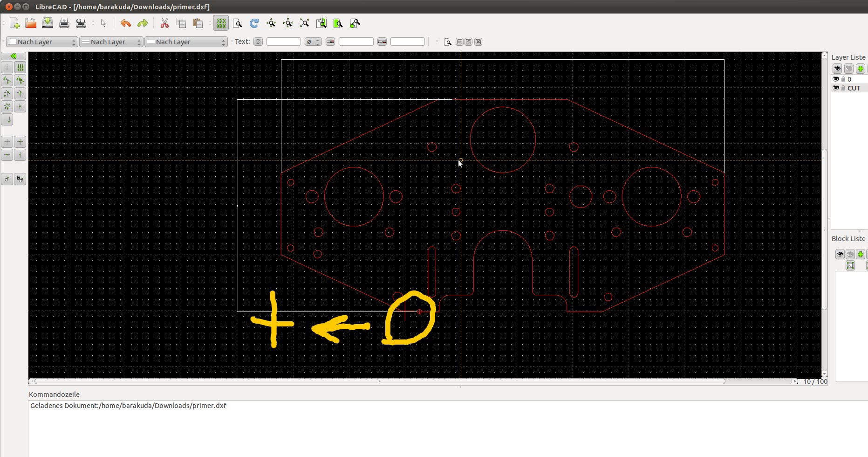Zoom out of the drawing

(288, 23)
